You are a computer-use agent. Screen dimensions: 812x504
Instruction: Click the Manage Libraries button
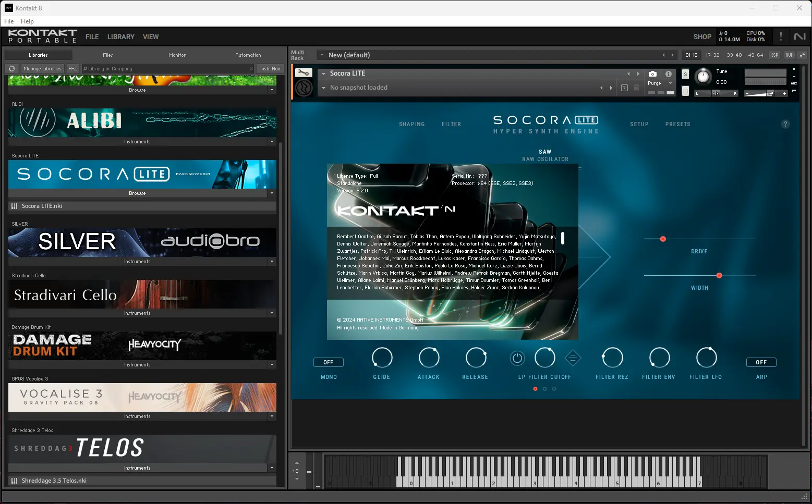point(42,68)
